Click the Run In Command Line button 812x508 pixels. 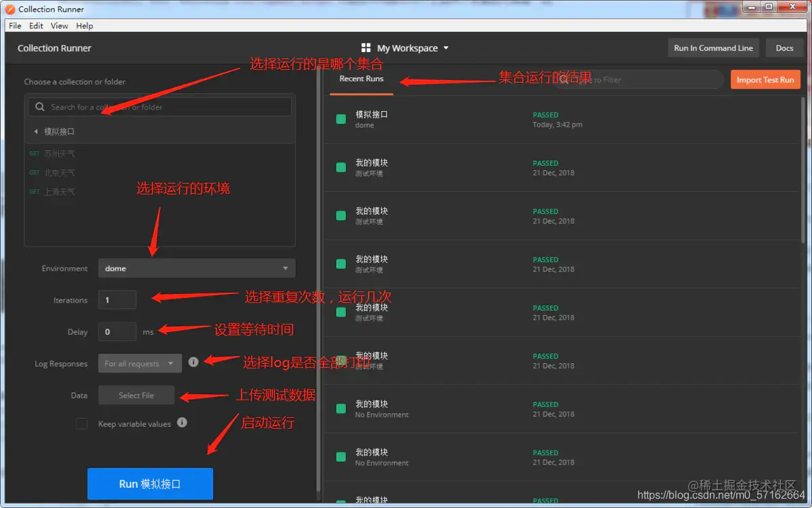[713, 48]
